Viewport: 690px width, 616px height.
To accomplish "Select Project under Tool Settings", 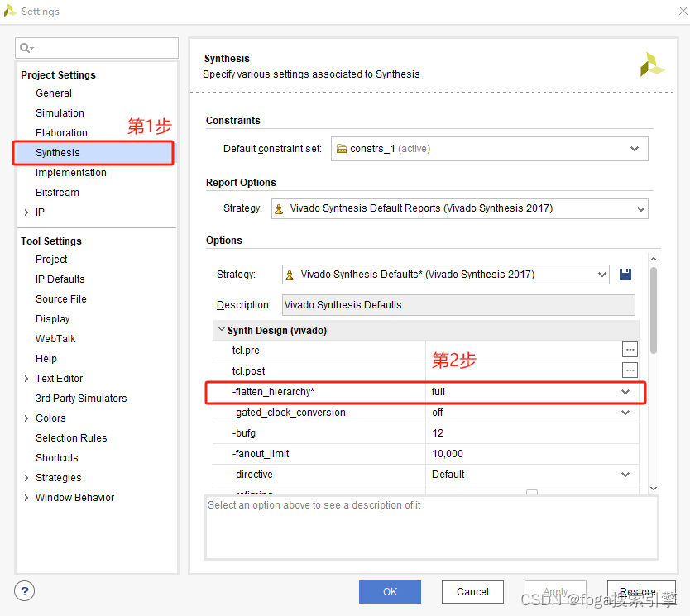I will [51, 260].
